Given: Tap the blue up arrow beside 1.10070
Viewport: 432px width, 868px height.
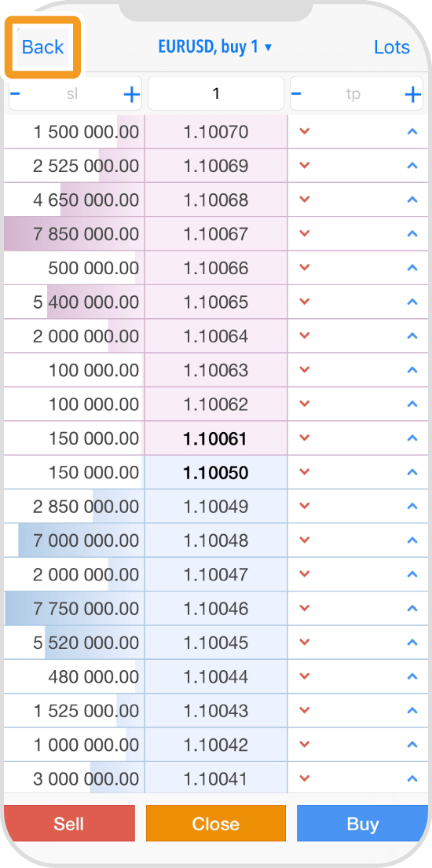Looking at the screenshot, I should (x=412, y=132).
